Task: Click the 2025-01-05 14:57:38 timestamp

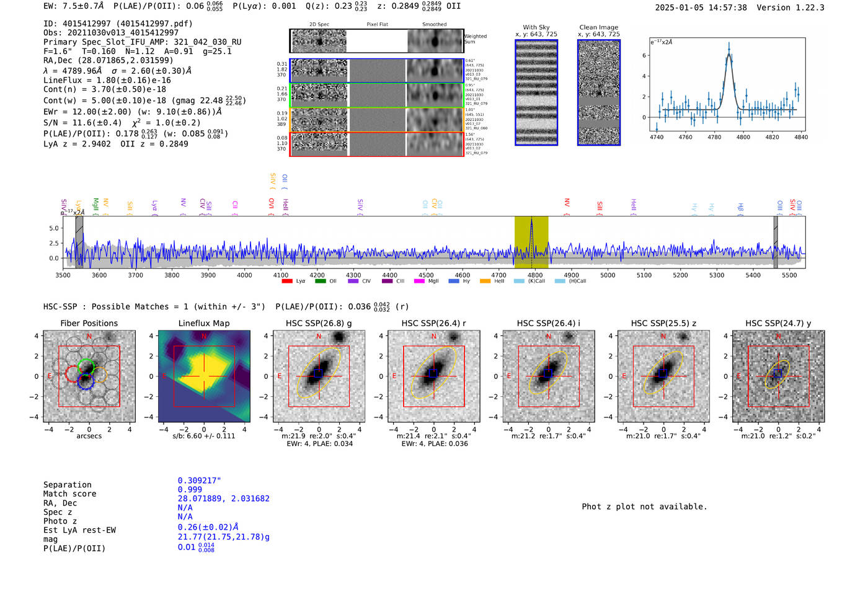Action: point(701,7)
